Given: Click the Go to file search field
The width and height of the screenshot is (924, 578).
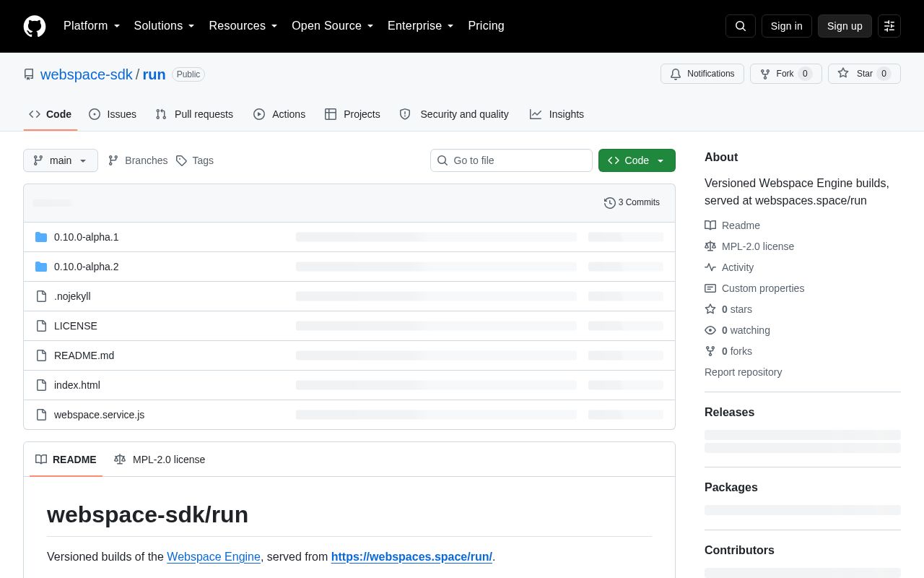Looking at the screenshot, I should click(511, 160).
